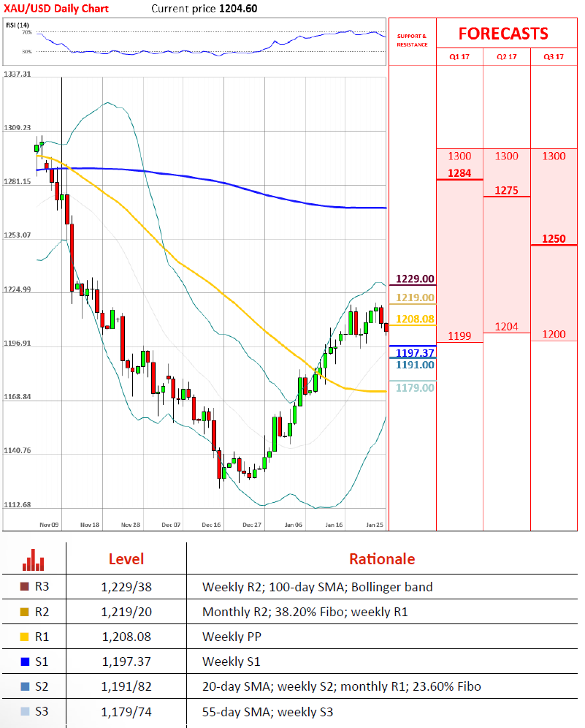585x728 pixels.
Task: Click the RSI 70% threshold label
Action: tap(27, 32)
